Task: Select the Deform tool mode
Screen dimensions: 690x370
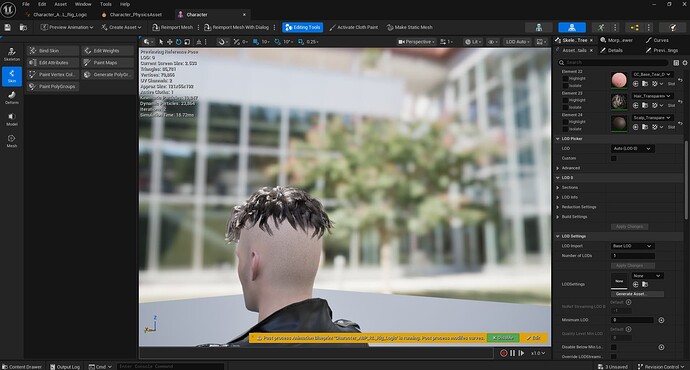Action: 12,98
